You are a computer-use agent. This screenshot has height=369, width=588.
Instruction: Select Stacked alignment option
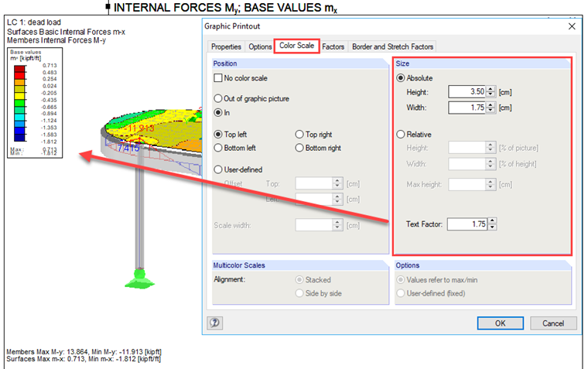coord(299,280)
